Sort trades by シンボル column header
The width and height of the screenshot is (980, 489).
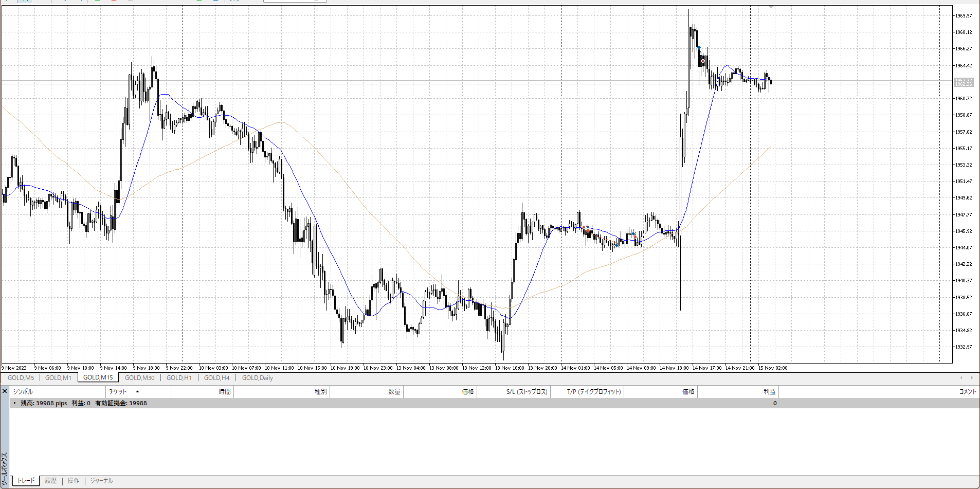click(23, 392)
